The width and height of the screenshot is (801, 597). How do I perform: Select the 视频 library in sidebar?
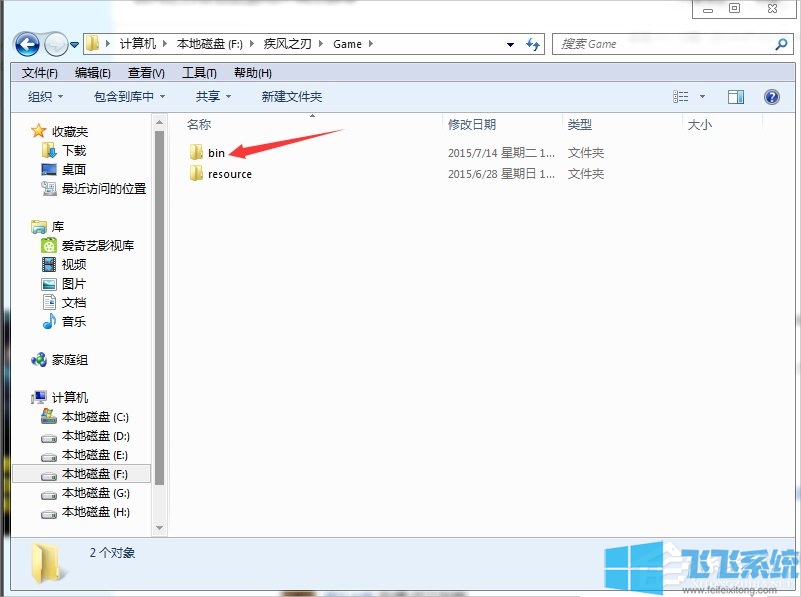tap(63, 264)
